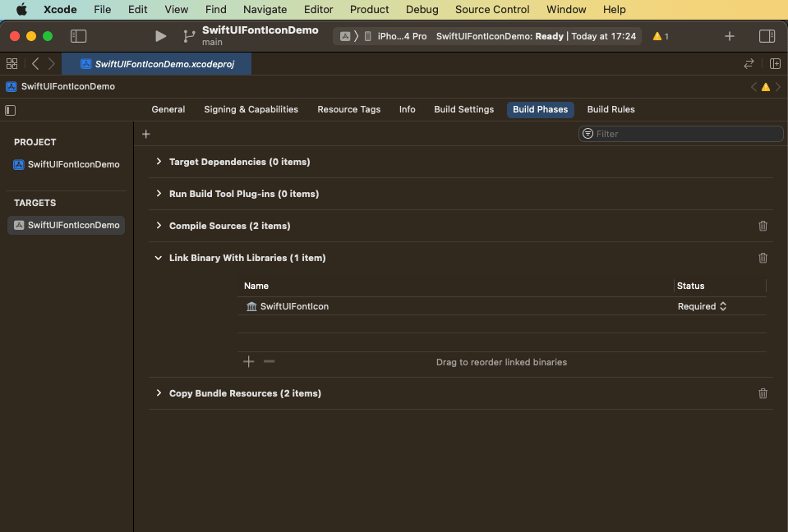The image size is (788, 532).
Task: Focus the build phases Filter field
Action: (680, 134)
